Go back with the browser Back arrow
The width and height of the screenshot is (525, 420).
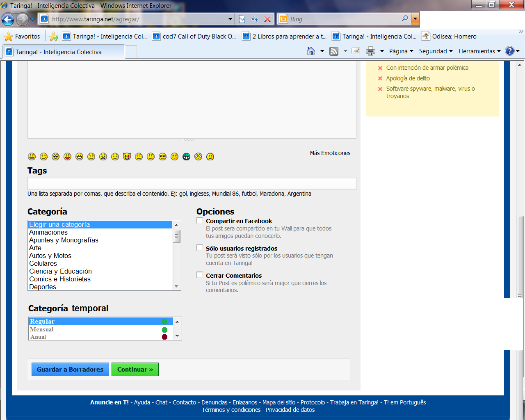8,19
